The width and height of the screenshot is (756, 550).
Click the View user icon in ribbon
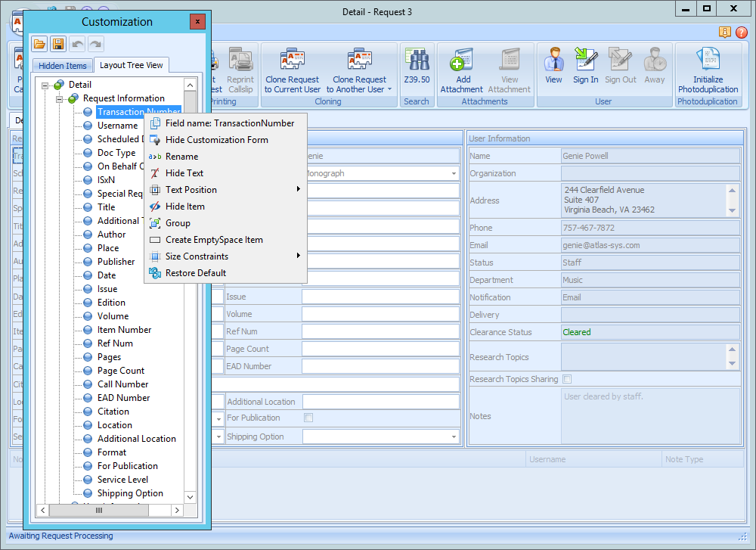click(x=553, y=61)
